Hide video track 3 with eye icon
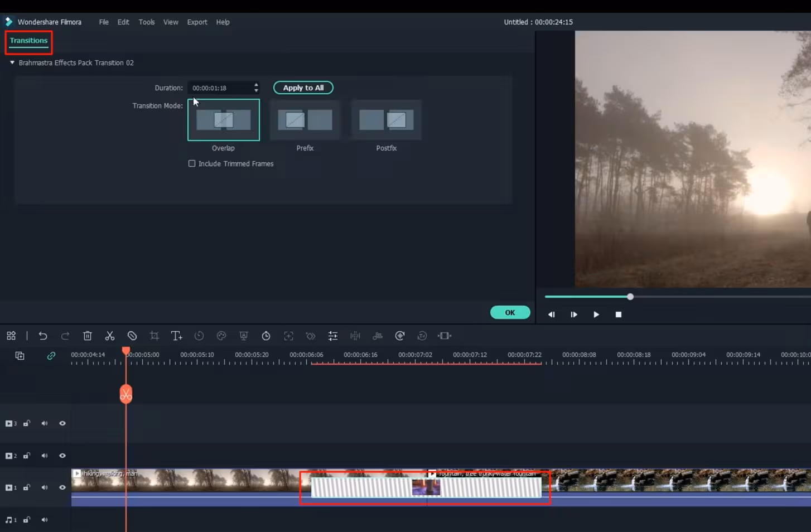Screen dimensions: 811x532 [62, 423]
